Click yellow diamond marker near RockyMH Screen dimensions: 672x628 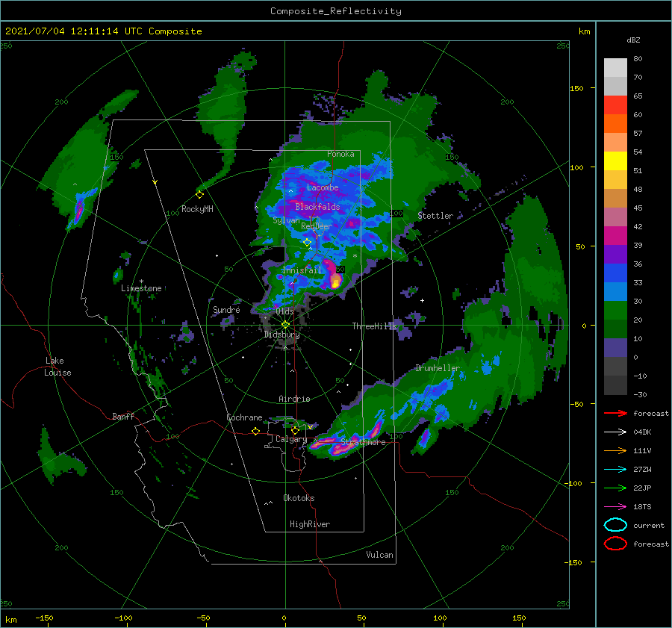pyautogui.click(x=199, y=195)
